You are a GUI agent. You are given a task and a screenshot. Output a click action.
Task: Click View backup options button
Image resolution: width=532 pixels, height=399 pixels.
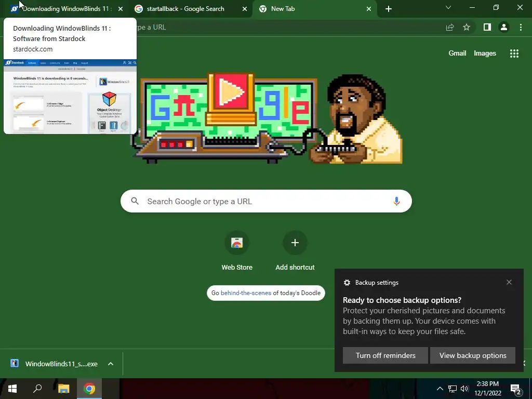coord(473,355)
